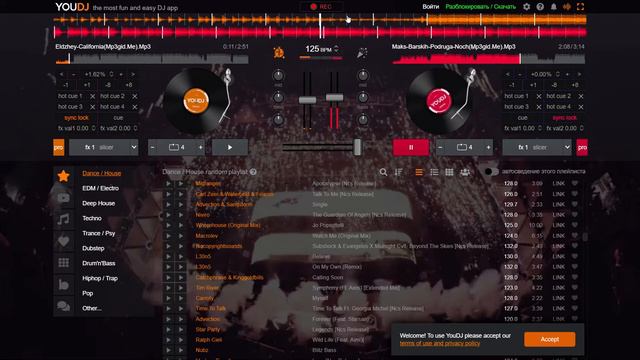This screenshot has height=360, width=640.
Task: Toggle the автосведение playlist automix switch
Action: [491, 172]
